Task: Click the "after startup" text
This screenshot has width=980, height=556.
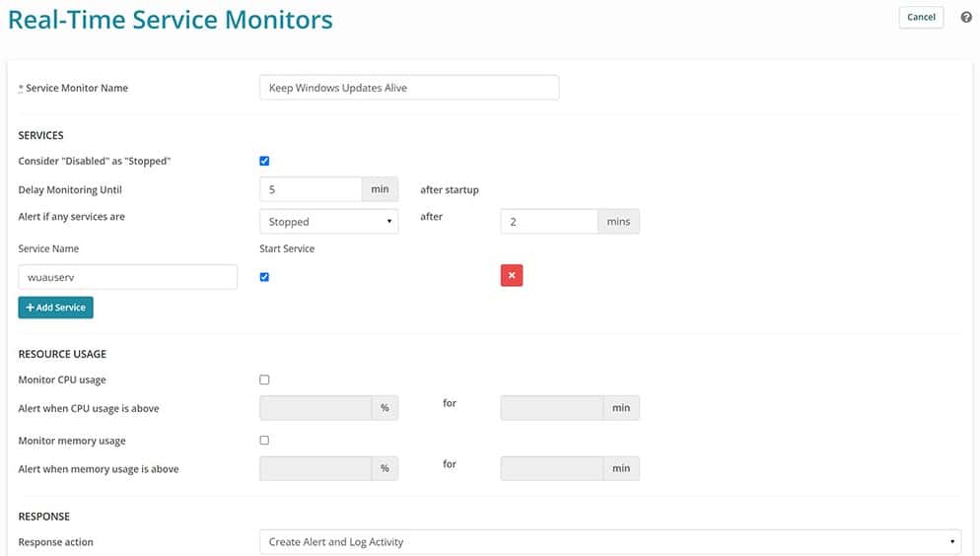Action: coord(450,190)
